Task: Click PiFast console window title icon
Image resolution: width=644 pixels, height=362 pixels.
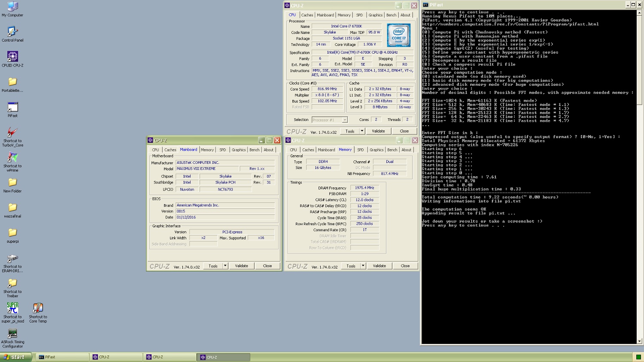Action: (x=425, y=5)
